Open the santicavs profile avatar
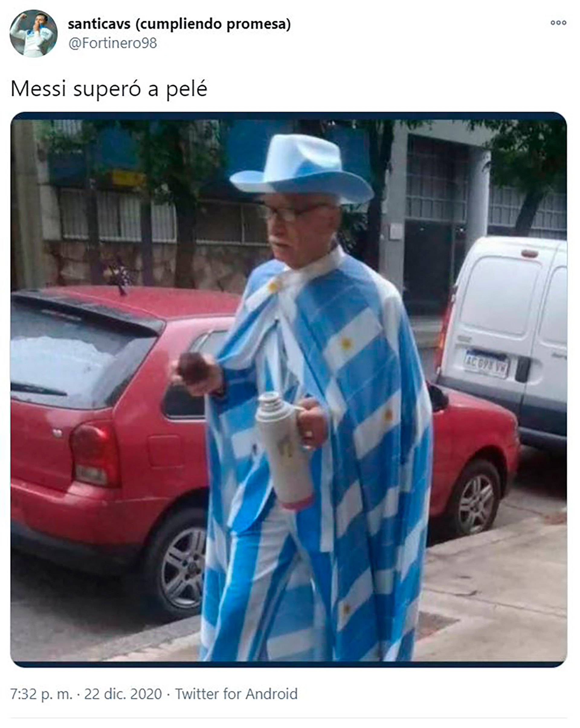This screenshot has height=728, width=580. click(34, 34)
